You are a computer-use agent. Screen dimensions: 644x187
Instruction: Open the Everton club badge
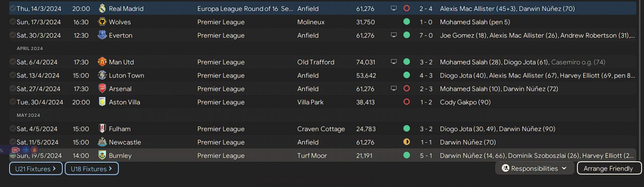[102, 35]
